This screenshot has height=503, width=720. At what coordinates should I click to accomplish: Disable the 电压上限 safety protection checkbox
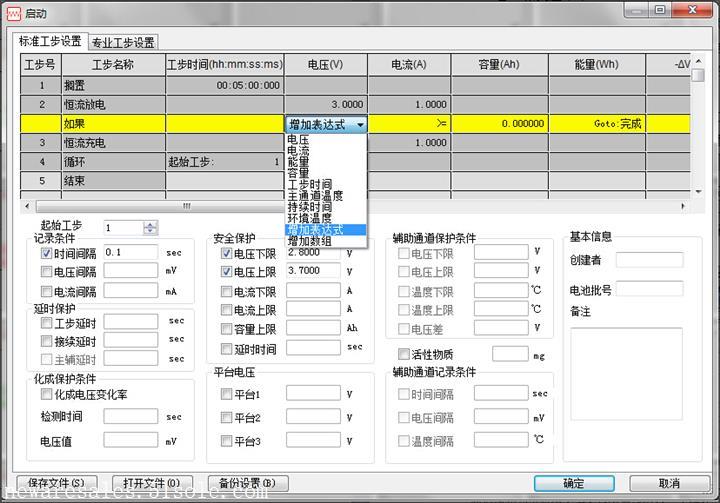[226, 272]
